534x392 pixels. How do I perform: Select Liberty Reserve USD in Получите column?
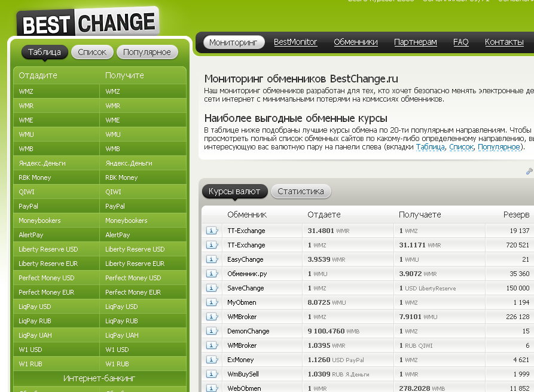click(x=143, y=249)
